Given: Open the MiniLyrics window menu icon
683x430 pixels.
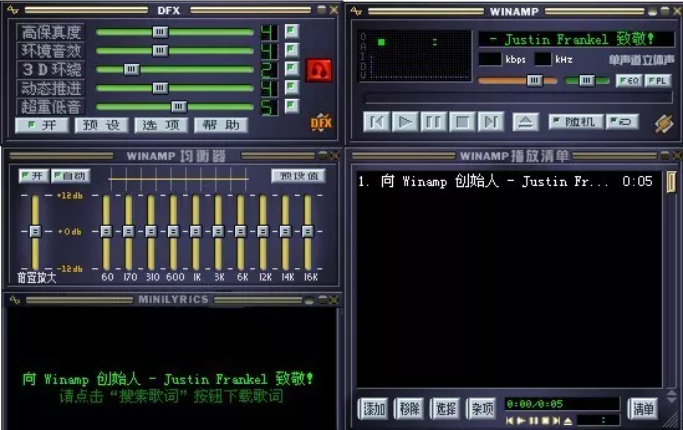Looking at the screenshot, I should [x=14, y=300].
